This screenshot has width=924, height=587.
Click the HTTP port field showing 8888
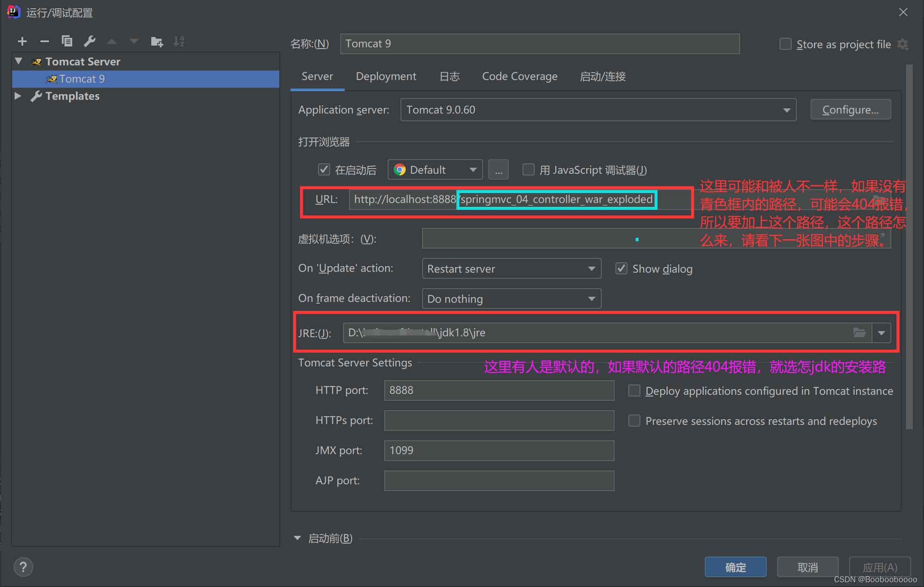tap(499, 390)
